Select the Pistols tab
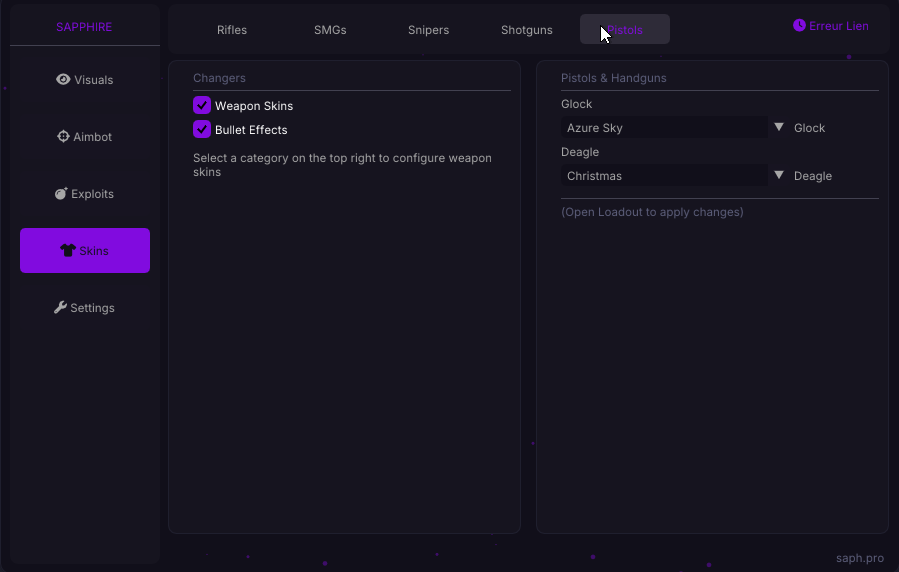Image resolution: width=899 pixels, height=572 pixels. pyautogui.click(x=624, y=29)
